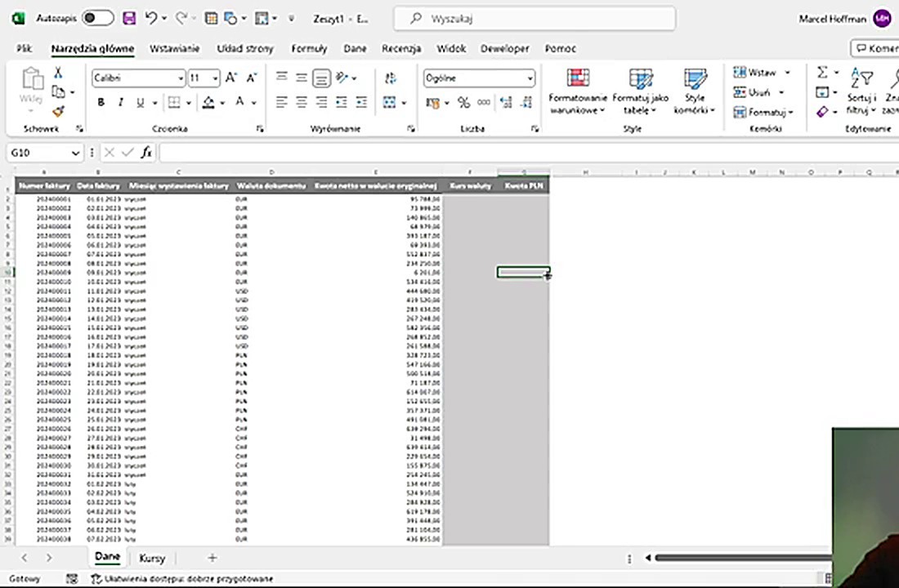Click the AutoSum sigma icon
The image size is (899, 588).
click(822, 73)
